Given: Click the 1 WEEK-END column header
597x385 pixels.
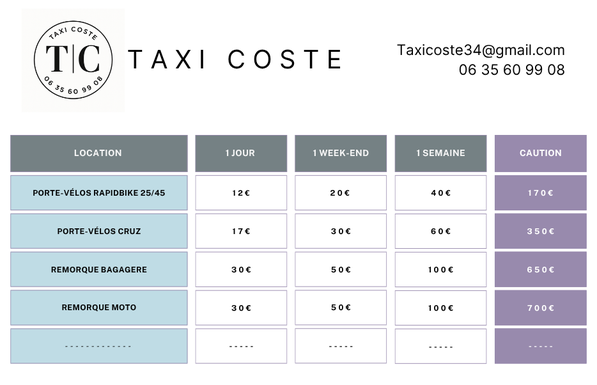Looking at the screenshot, I should tap(341, 153).
